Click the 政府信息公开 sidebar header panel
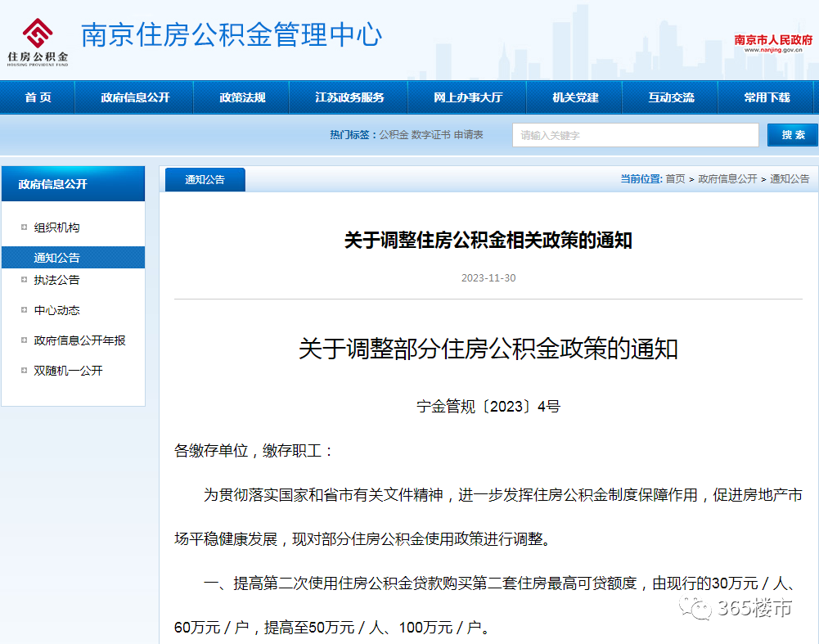 click(x=73, y=183)
